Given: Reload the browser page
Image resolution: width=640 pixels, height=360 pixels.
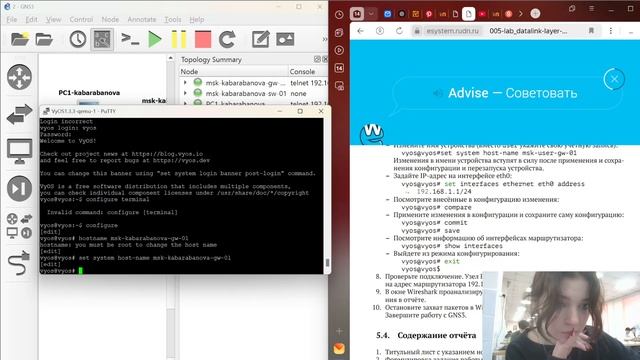Looking at the screenshot, I should point(399,31).
